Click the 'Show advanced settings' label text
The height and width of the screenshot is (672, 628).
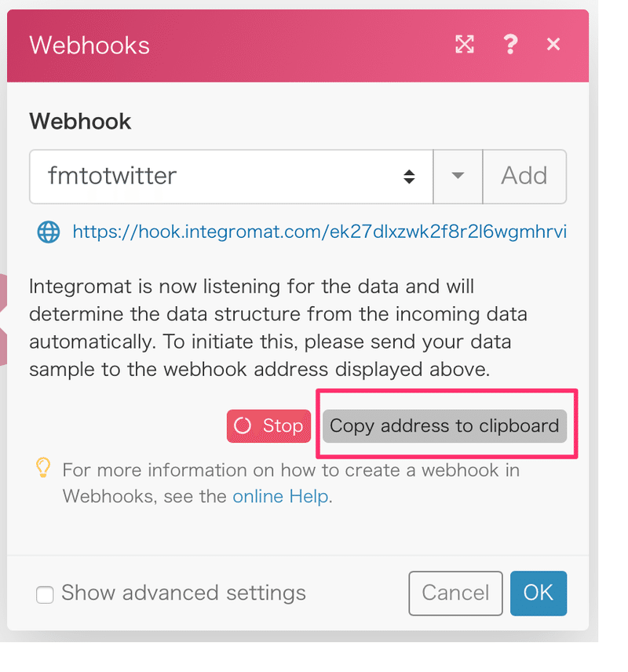pos(183,593)
